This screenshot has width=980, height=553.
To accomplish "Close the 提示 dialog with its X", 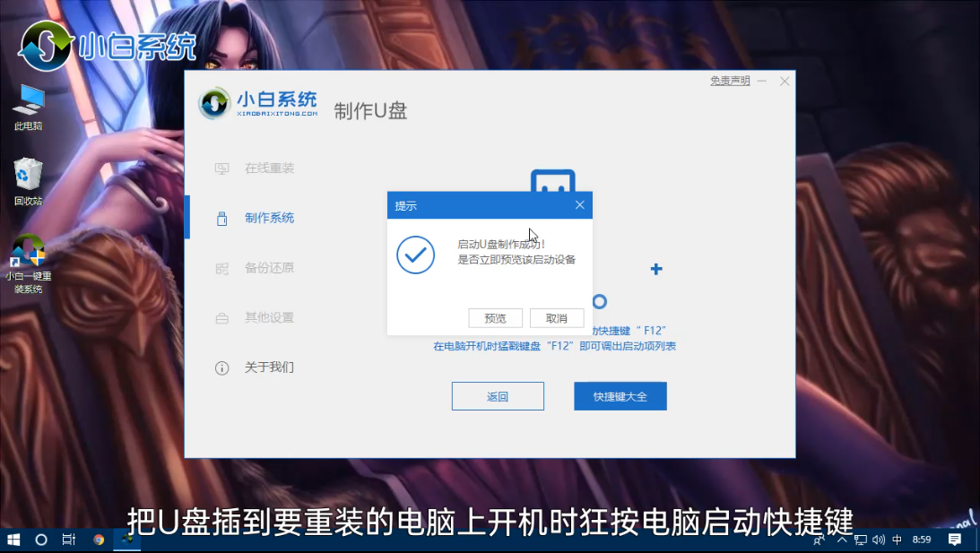I will (579, 205).
